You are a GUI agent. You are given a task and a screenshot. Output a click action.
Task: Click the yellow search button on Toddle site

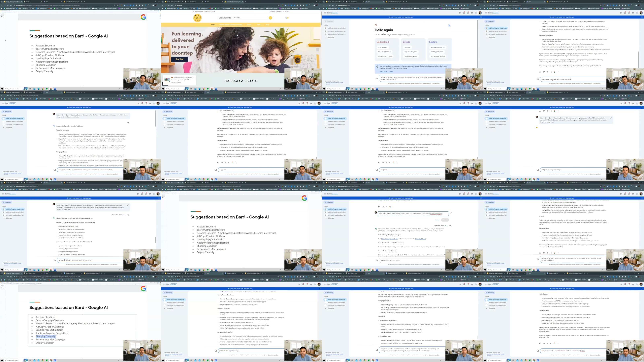point(270,18)
